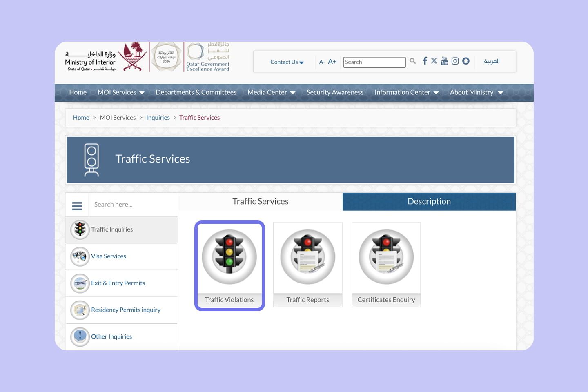Open the Facebook social icon
Viewport: 588px width, 392px height.
[x=425, y=61]
